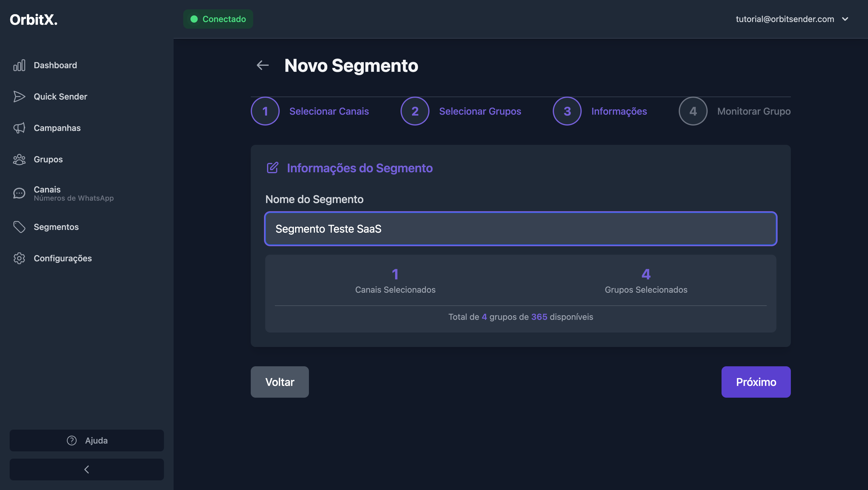This screenshot has width=868, height=490.
Task: Click the OrbitX logo
Action: pyautogui.click(x=33, y=20)
